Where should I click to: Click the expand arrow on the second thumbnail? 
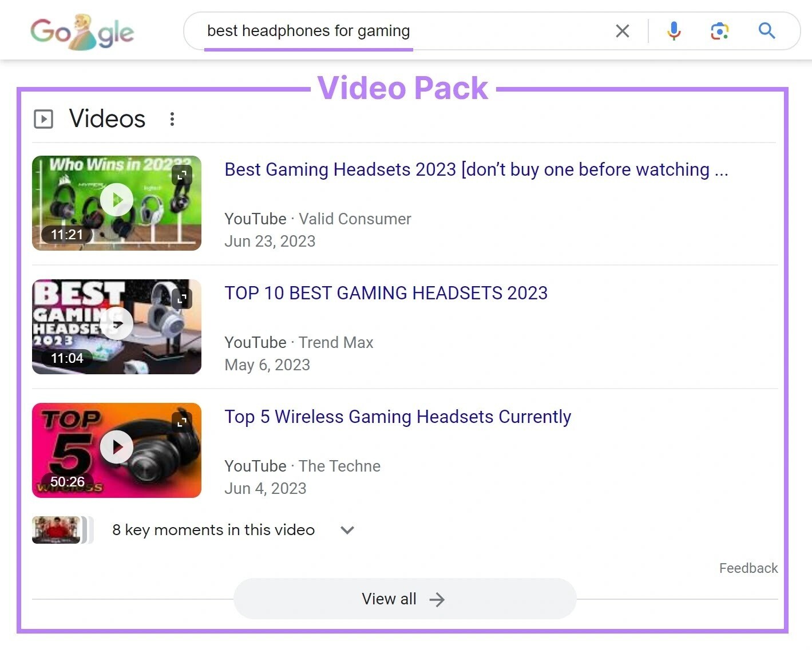[181, 298]
